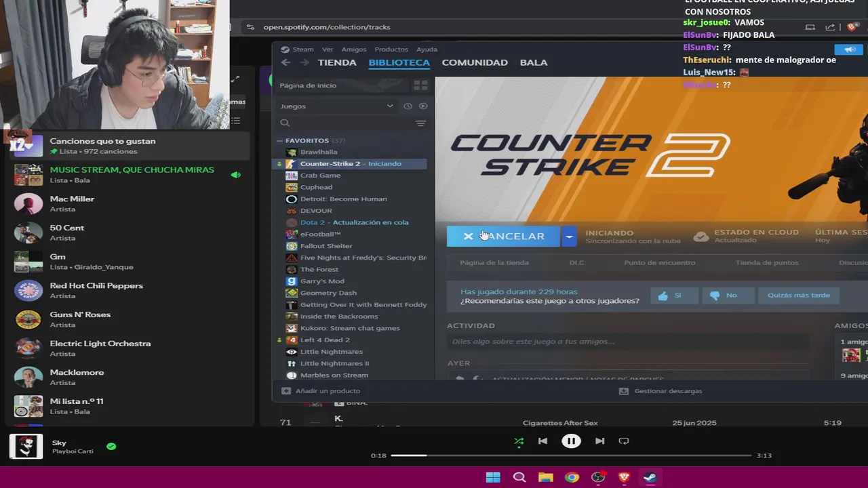868x488 pixels.
Task: Open the DLC link
Action: (576, 263)
